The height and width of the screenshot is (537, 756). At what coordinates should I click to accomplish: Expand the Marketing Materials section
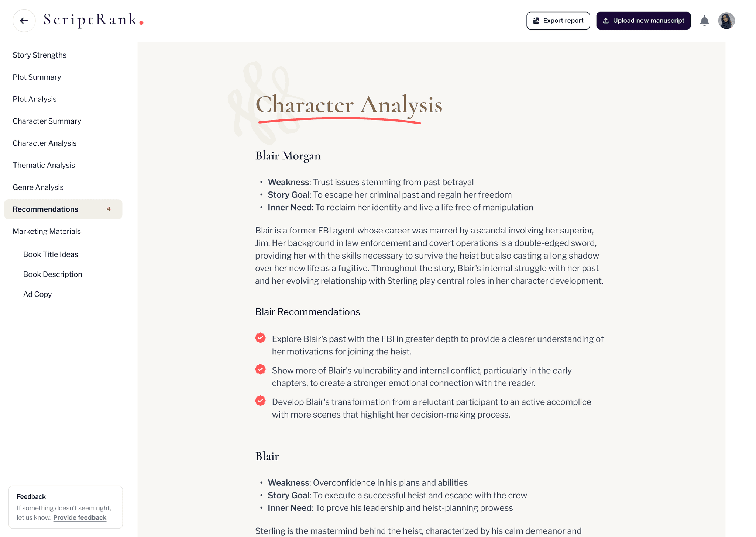coord(47,231)
